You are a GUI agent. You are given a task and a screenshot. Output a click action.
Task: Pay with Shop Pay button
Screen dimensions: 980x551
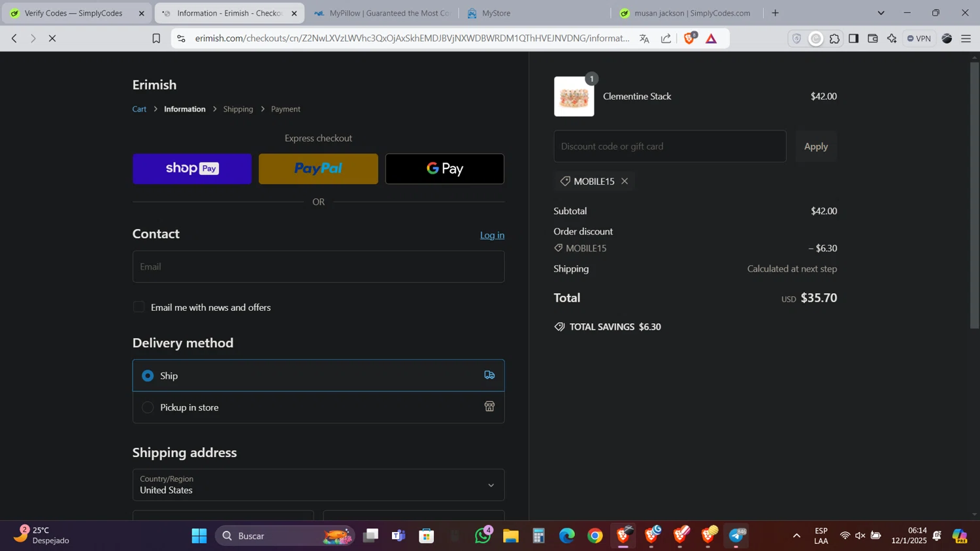[192, 168]
